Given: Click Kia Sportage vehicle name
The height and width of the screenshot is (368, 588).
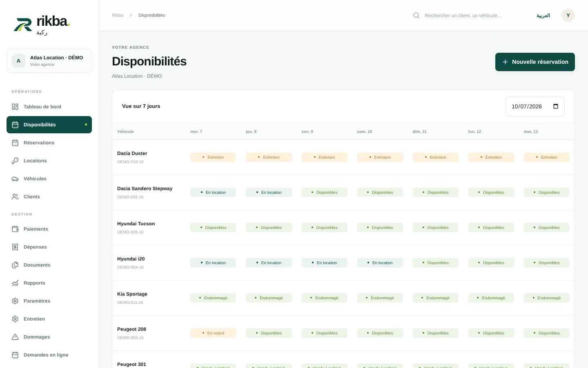Looking at the screenshot, I should (132, 294).
